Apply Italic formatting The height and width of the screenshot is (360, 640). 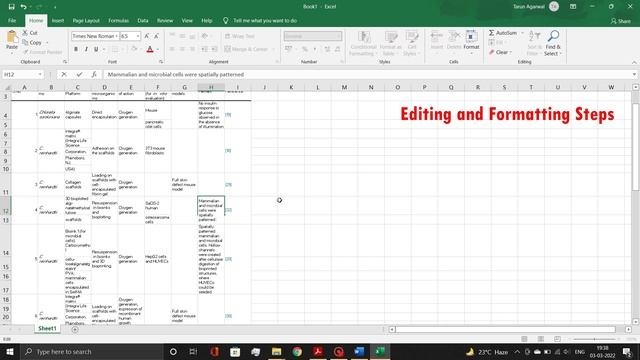(86, 49)
